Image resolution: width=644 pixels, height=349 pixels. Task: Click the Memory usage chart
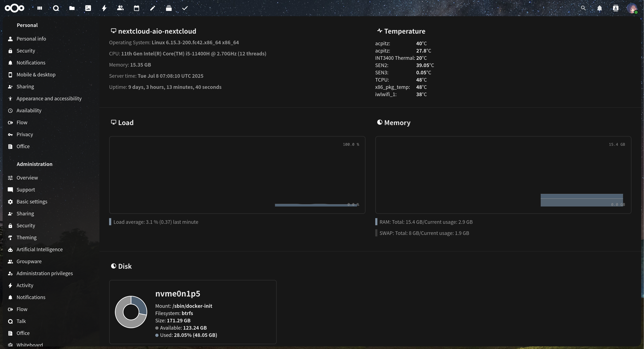pyautogui.click(x=503, y=175)
